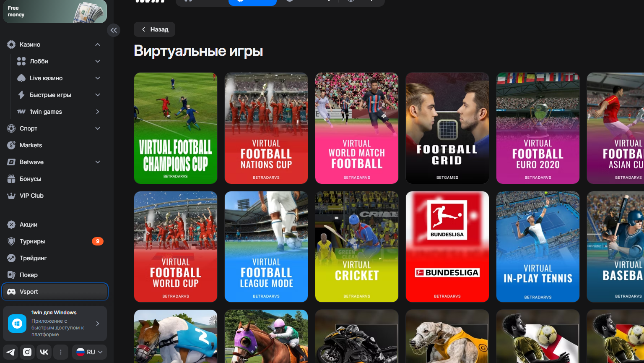Expand the Спорт section chevron
Viewport: 644px width, 363px height.
click(98, 128)
